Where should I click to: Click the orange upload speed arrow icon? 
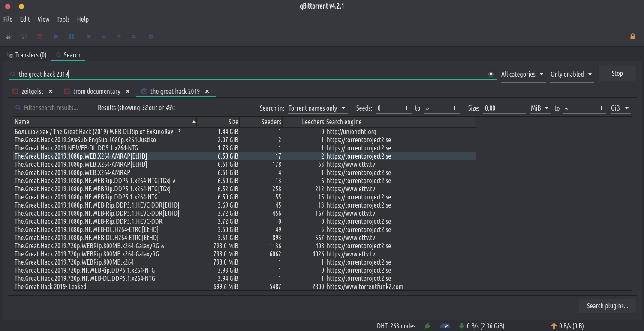click(x=554, y=326)
